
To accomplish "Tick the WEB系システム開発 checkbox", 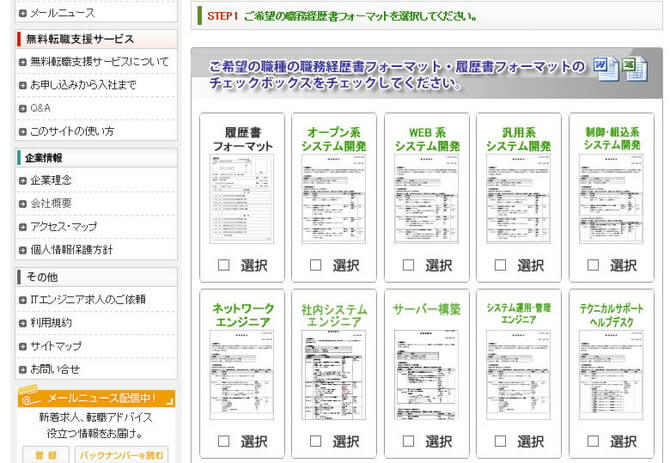I will [x=408, y=265].
